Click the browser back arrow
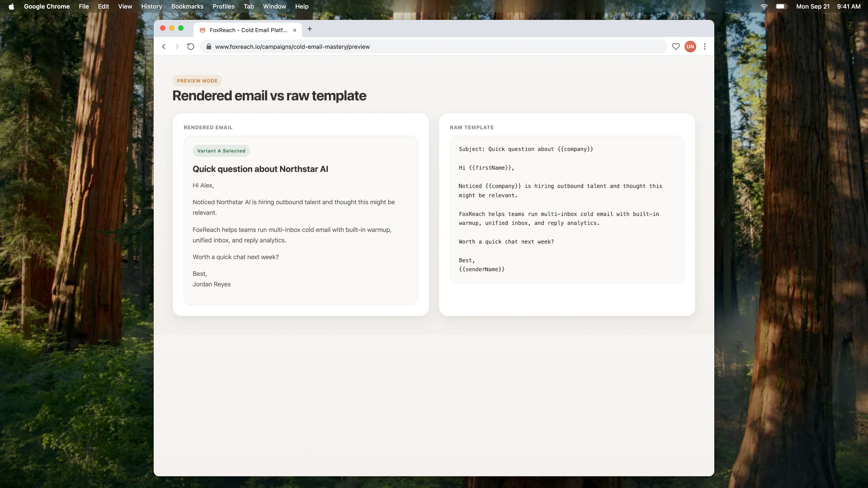Viewport: 868px width, 488px height. point(164,46)
